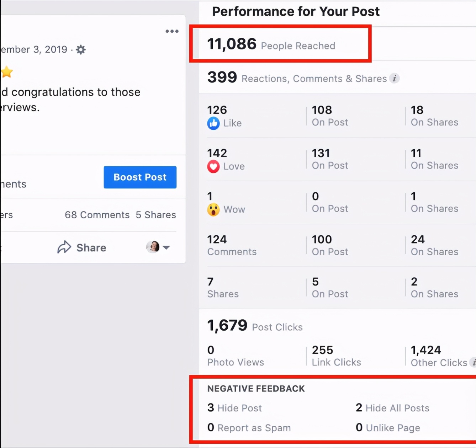Click the 255 Link Clicks stat
This screenshot has height=448, width=476.
point(336,356)
